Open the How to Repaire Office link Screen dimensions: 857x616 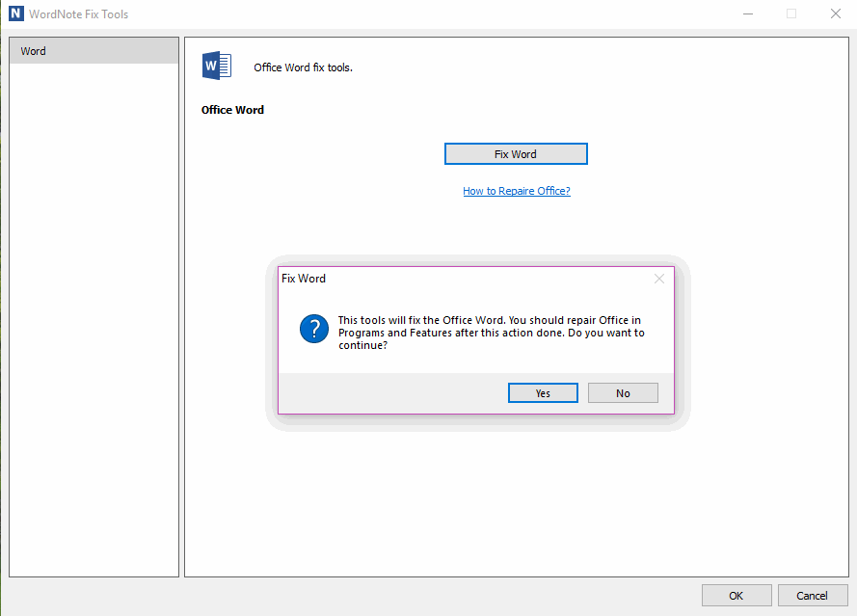tap(517, 191)
